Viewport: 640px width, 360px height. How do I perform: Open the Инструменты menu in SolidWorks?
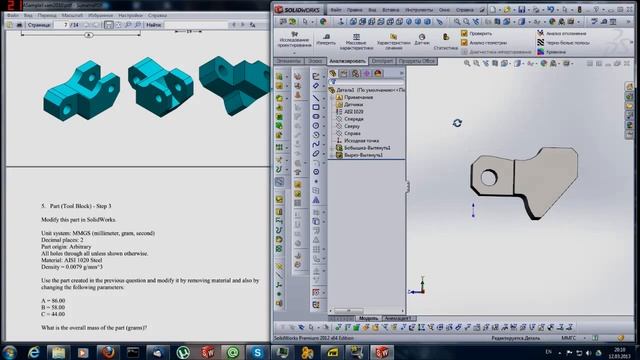click(x=419, y=9)
